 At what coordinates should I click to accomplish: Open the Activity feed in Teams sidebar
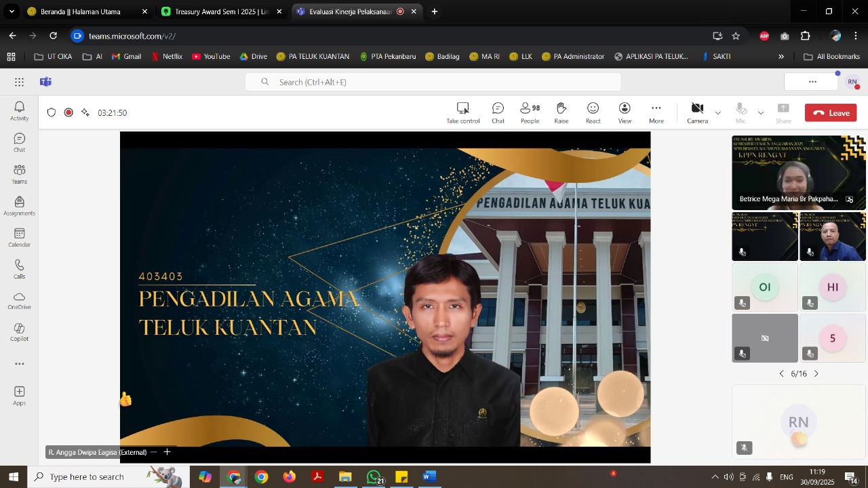pos(19,111)
